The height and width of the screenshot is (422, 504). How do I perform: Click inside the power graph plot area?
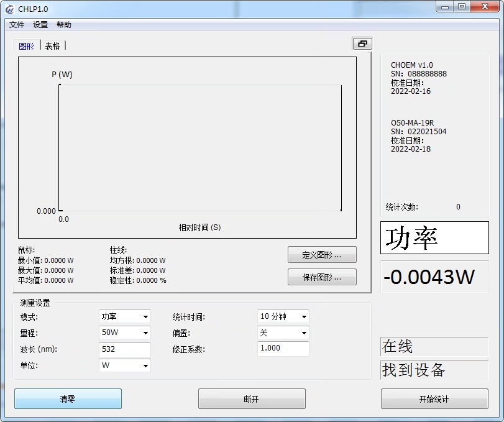pos(200,148)
